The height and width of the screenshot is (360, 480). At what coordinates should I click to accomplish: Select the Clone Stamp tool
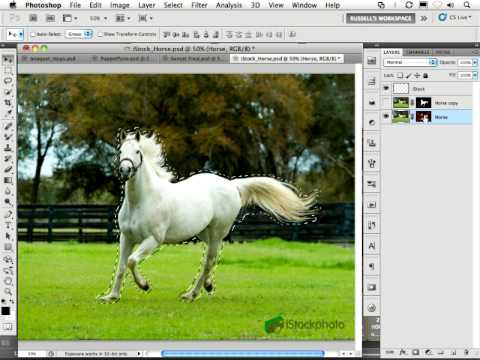(7, 148)
